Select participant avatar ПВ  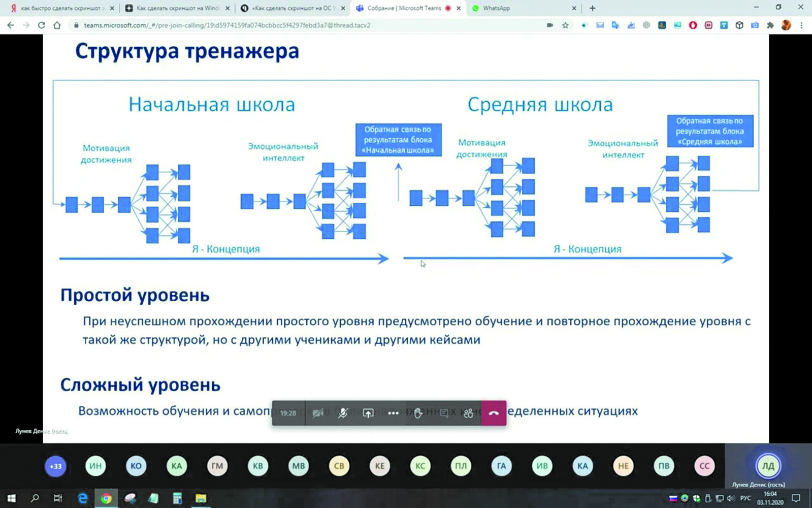664,466
